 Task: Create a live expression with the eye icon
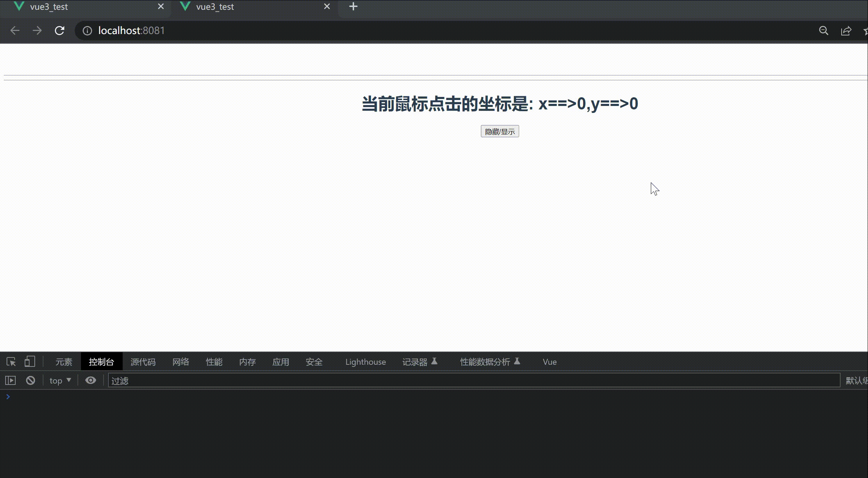click(90, 380)
